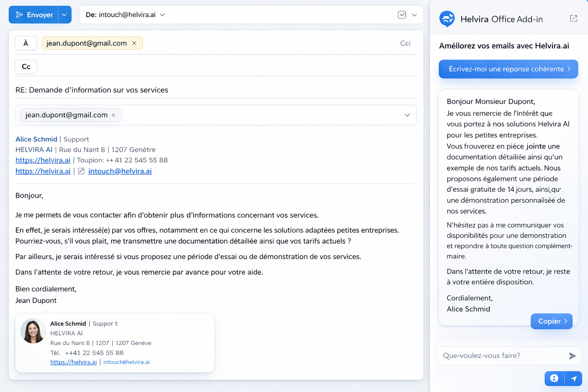Open the Envoyer split-button dropdown arrow
The image size is (588, 392).
click(x=65, y=15)
